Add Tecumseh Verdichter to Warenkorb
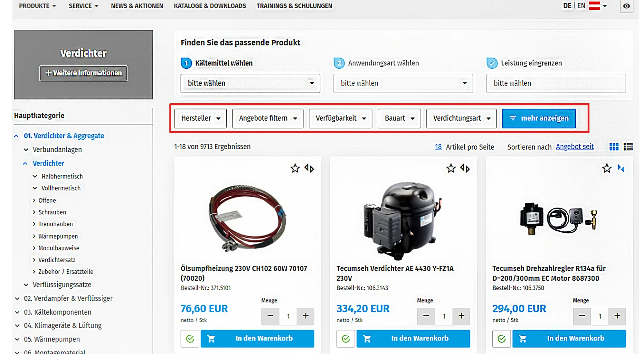Viewport: 644px width, 354px height. [x=413, y=339]
